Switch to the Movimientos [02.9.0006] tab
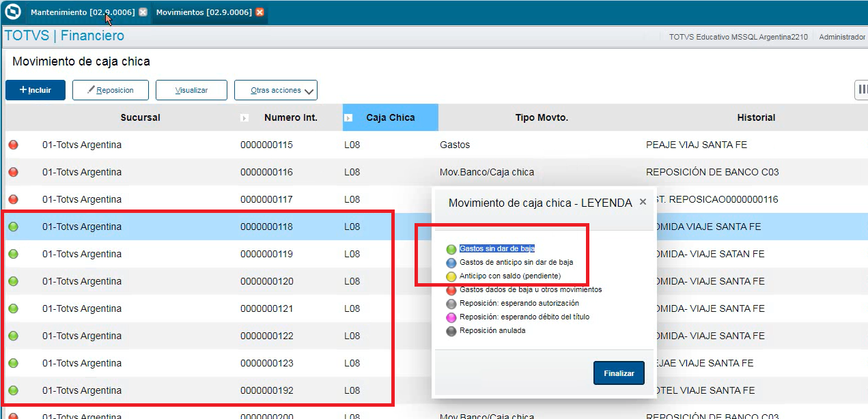The image size is (868, 419). point(204,12)
